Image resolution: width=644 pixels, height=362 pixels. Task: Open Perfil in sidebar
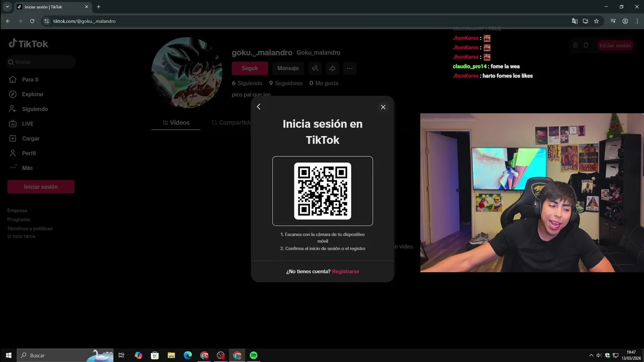coord(29,153)
